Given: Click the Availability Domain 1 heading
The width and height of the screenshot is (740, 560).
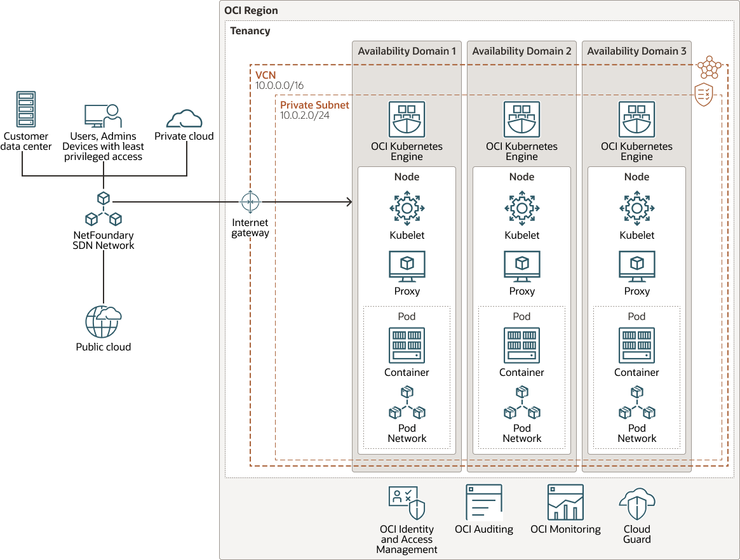Looking at the screenshot, I should click(407, 51).
